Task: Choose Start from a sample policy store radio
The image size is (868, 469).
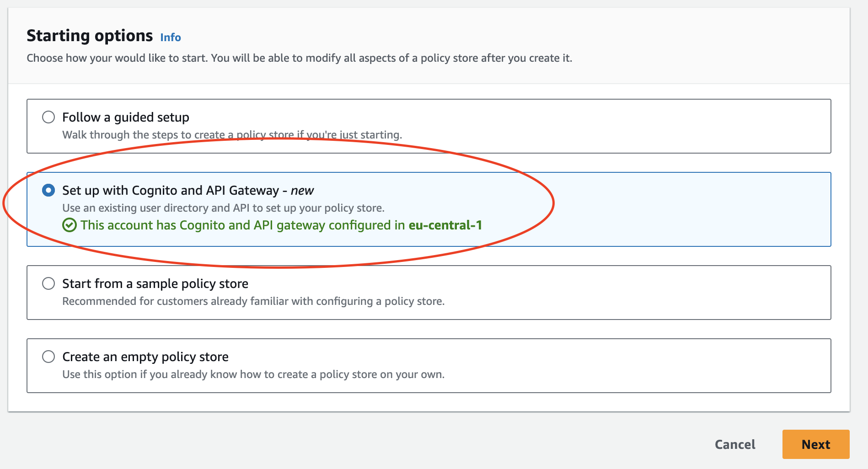Action: pos(48,283)
